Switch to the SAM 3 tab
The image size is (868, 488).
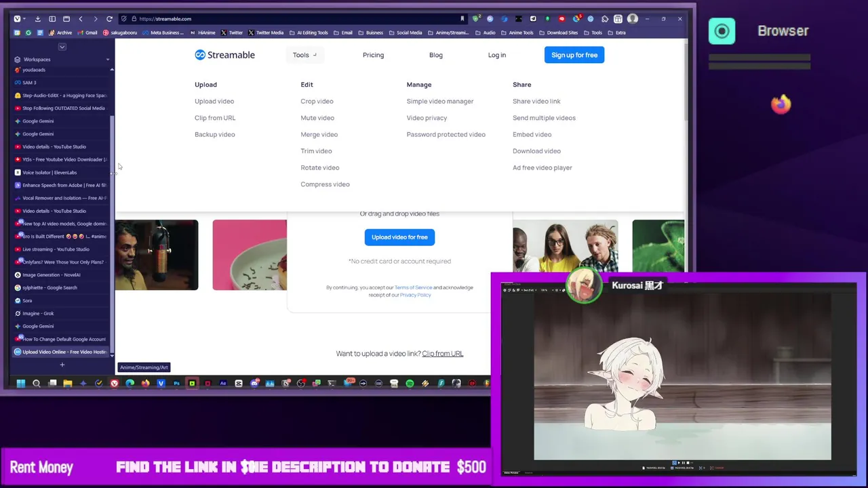click(x=61, y=83)
